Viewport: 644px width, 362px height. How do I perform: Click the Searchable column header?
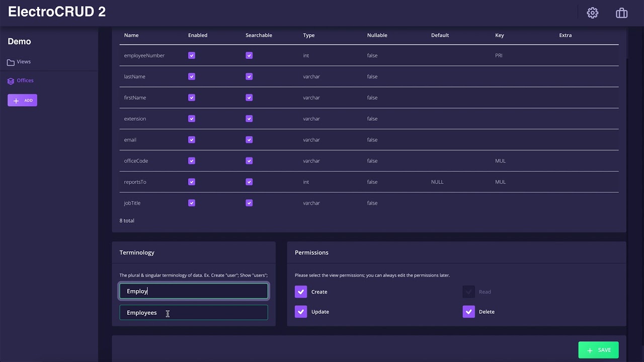pyautogui.click(x=259, y=35)
